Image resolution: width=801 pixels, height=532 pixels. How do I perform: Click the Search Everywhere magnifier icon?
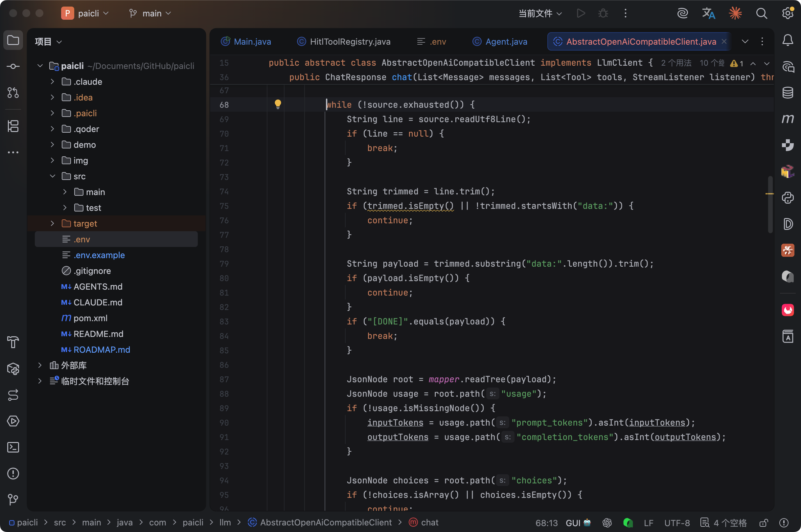(761, 13)
